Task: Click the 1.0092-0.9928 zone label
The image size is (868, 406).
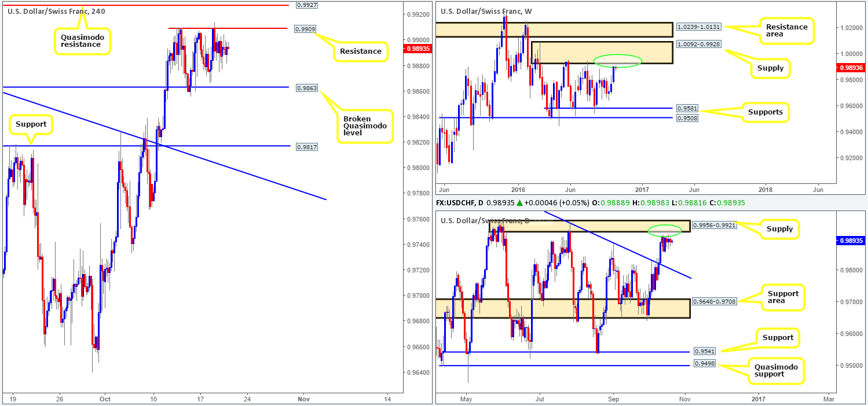Action: click(699, 44)
